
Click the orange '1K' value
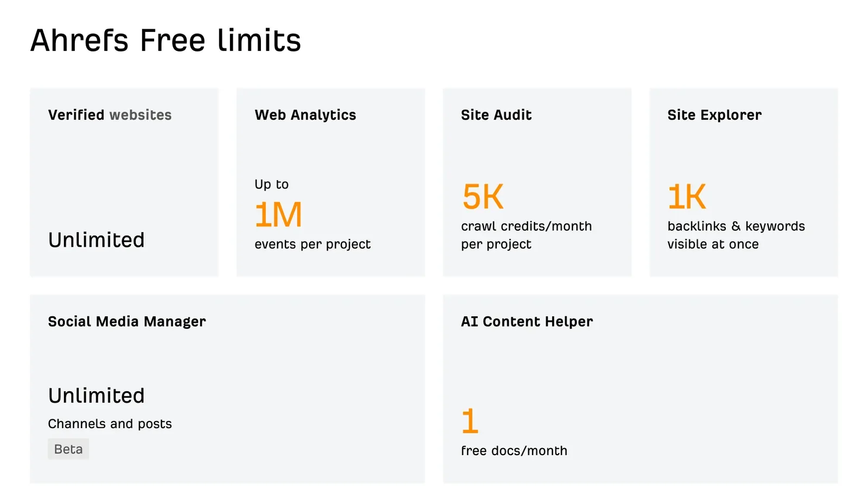(x=686, y=196)
